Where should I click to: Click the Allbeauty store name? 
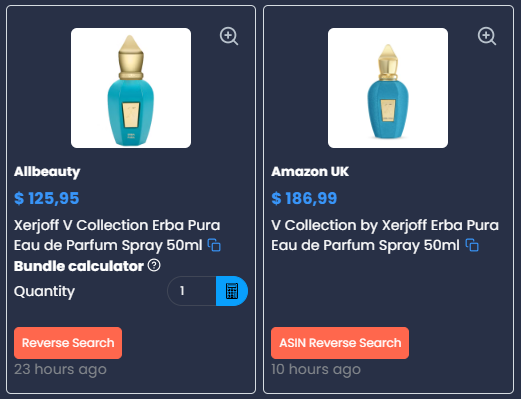(47, 172)
